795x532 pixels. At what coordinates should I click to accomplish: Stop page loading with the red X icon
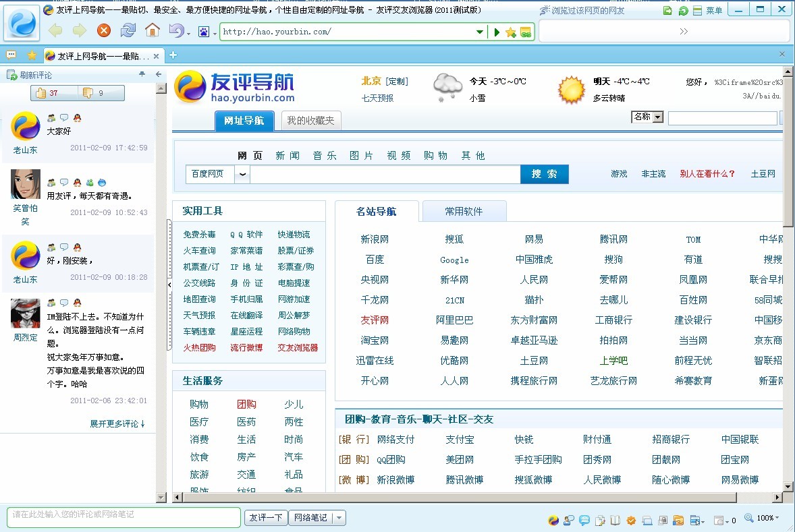[x=104, y=31]
